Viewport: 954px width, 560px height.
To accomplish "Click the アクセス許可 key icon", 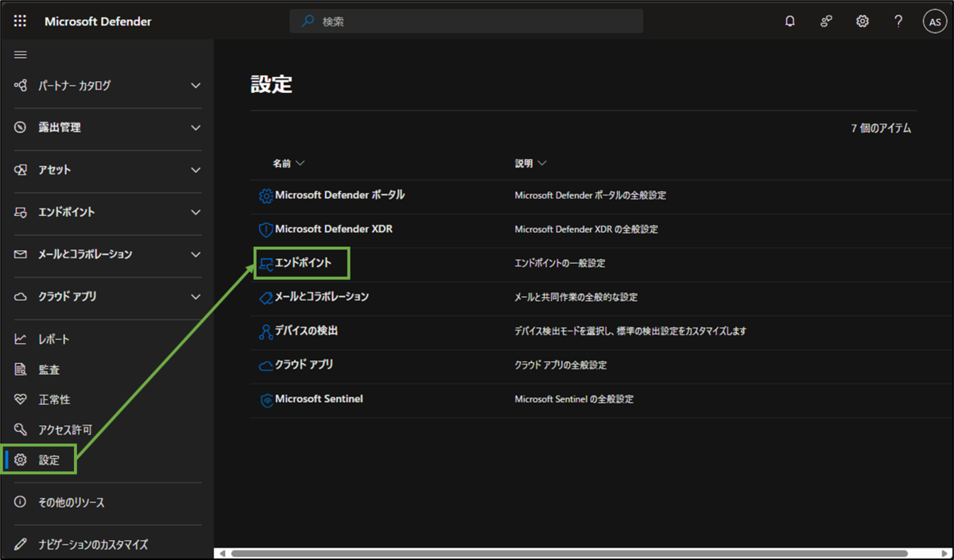I will [21, 430].
